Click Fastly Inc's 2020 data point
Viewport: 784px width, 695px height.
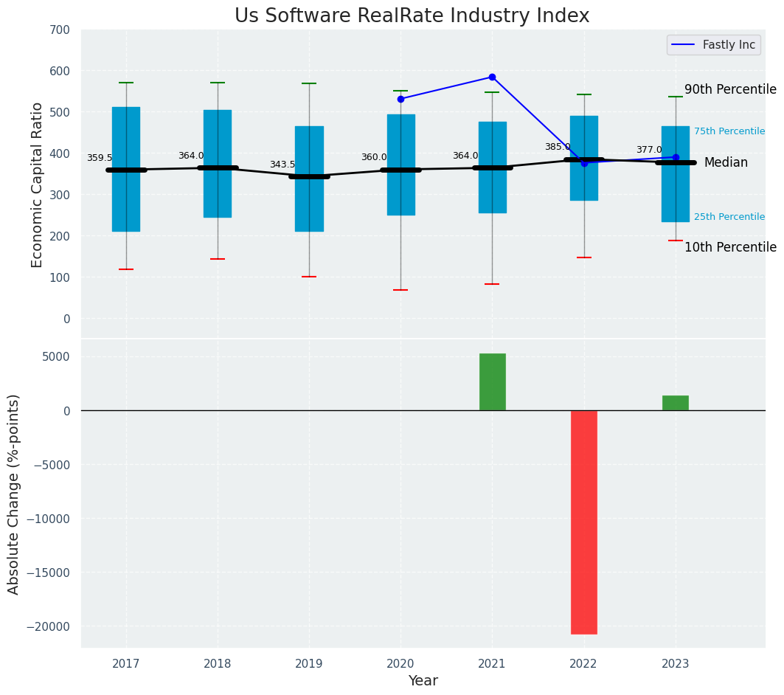click(400, 99)
